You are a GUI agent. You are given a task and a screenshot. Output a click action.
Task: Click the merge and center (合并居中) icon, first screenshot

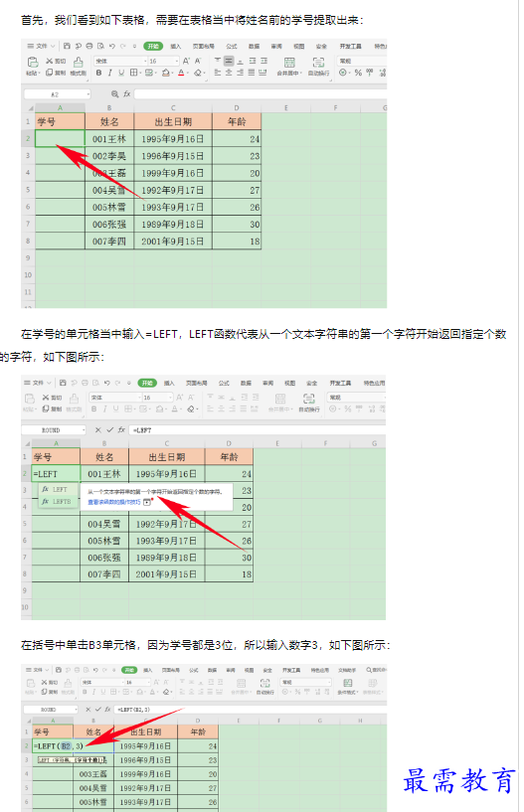tap(289, 63)
